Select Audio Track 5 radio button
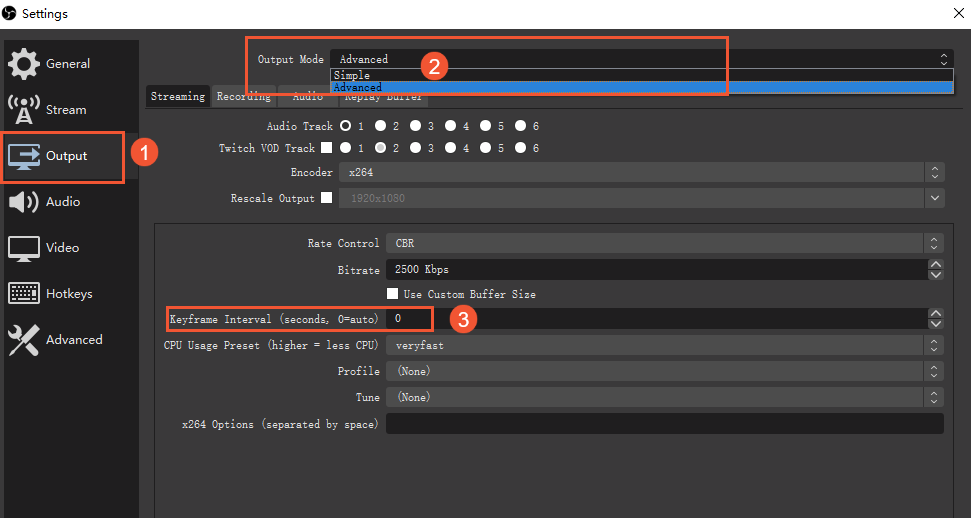Viewport: 971px width, 518px height. 486,126
